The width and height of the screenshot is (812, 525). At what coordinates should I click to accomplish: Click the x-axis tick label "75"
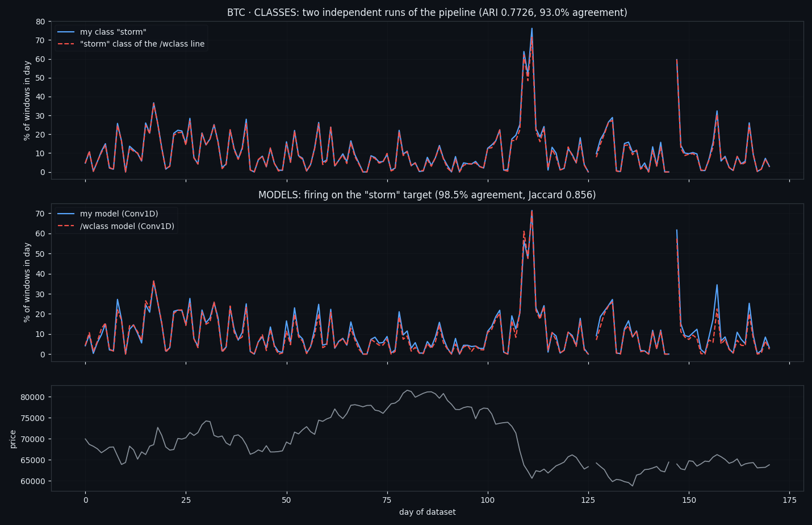tap(387, 501)
